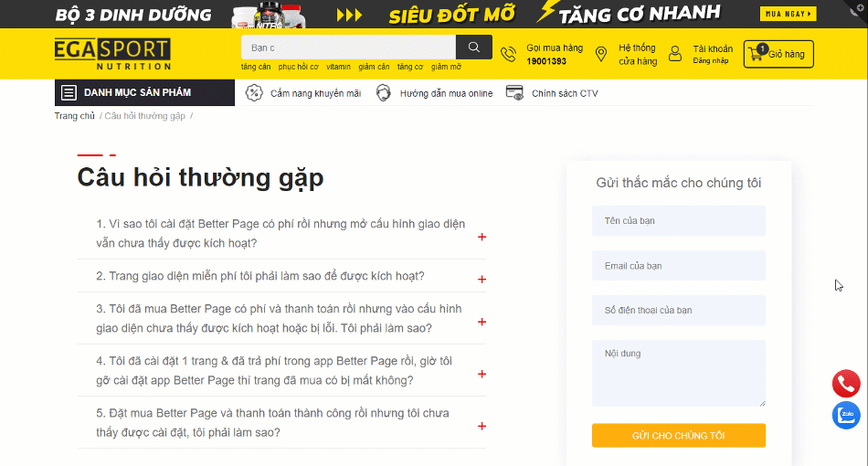
Task: Click the Mua ngay banner button
Action: pyautogui.click(x=788, y=14)
